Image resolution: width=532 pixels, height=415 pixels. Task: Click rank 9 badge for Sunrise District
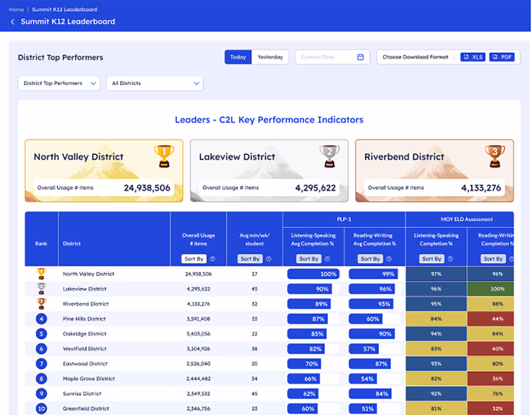click(x=41, y=393)
